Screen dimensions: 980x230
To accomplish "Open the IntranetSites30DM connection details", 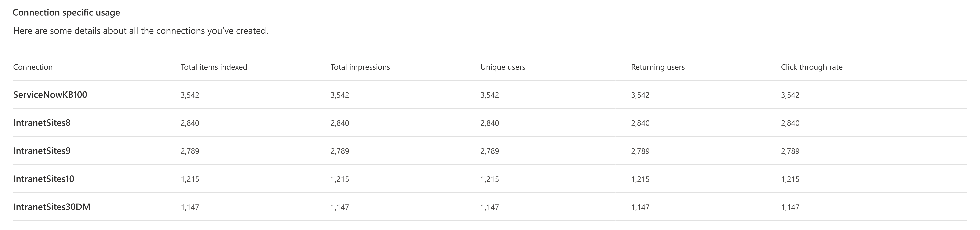I will pos(52,207).
